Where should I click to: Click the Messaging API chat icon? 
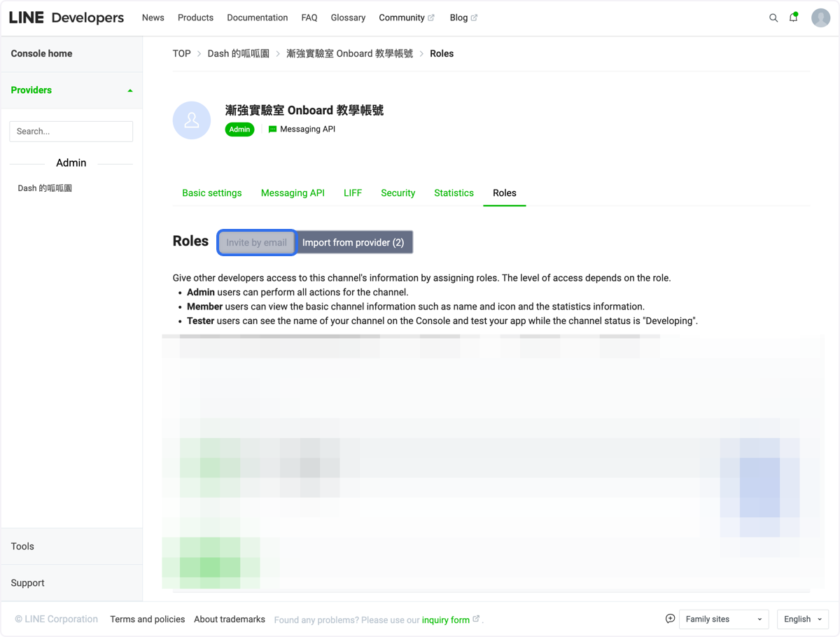point(273,129)
